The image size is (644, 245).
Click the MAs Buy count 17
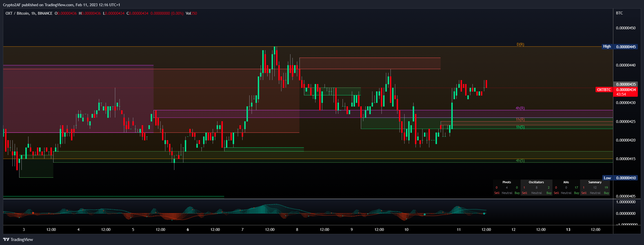pyautogui.click(x=576, y=187)
